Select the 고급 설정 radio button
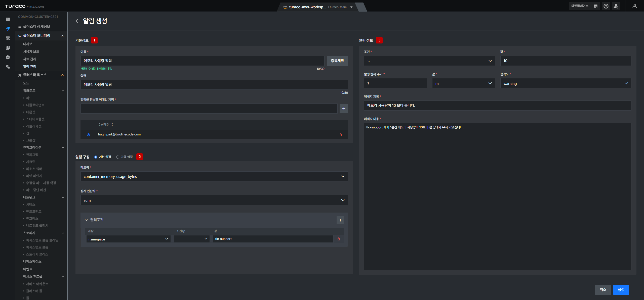 pos(117,157)
